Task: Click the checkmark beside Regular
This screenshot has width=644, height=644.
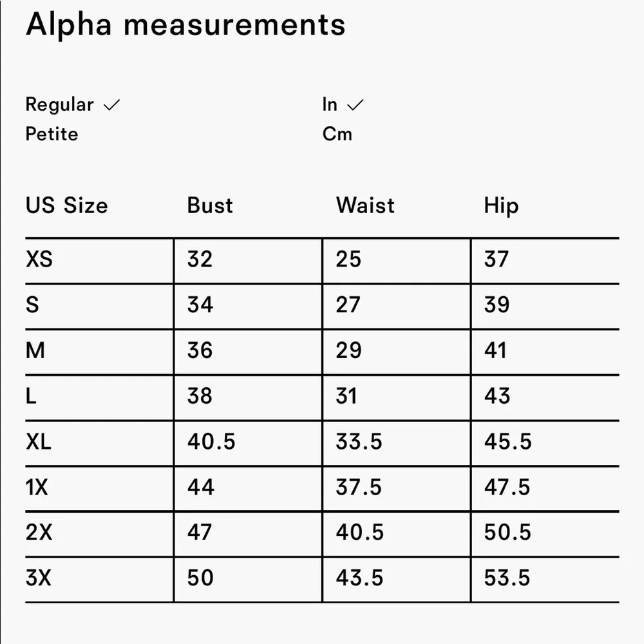Action: [x=112, y=105]
